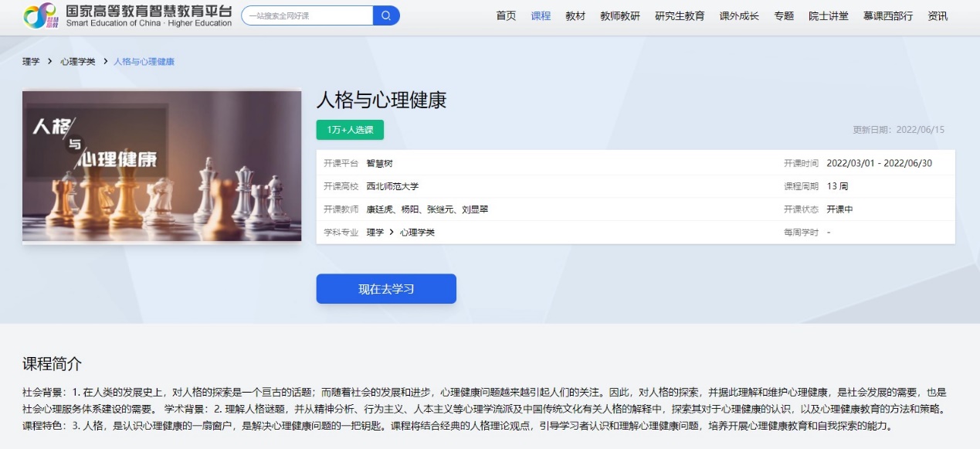Click the 现在去学习 button
Viewport: 980px width, 449px height.
click(x=386, y=289)
